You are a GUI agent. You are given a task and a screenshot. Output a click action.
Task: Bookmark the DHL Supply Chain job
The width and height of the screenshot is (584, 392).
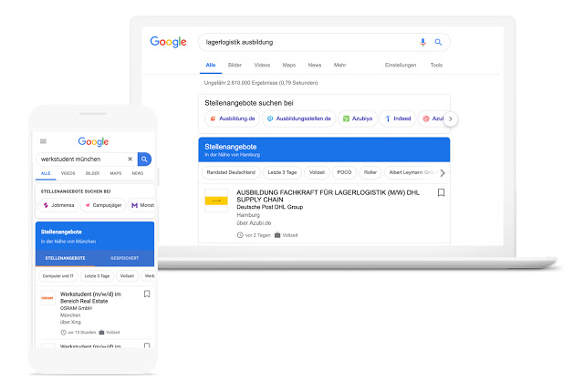[441, 192]
